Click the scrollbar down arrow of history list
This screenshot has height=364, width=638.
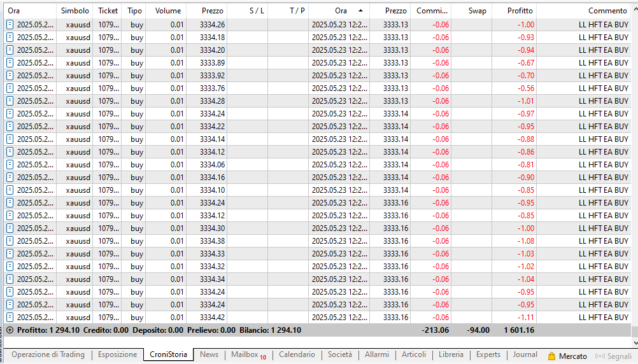(635, 342)
